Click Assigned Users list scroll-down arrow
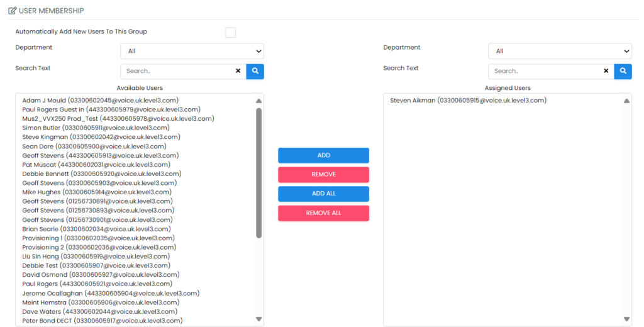 click(627, 319)
